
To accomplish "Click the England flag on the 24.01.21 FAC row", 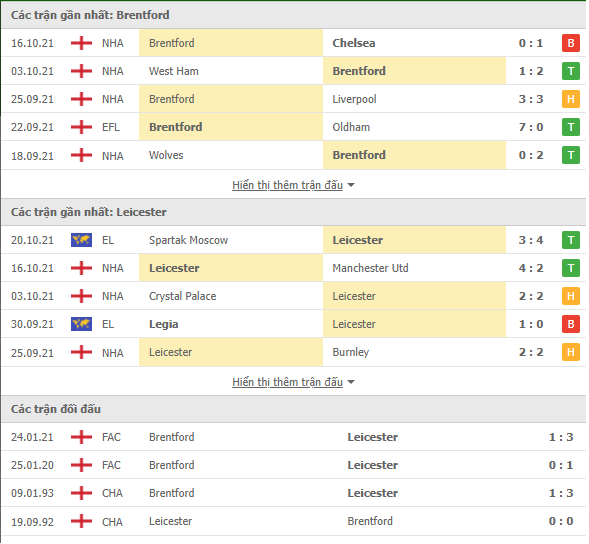I will pyautogui.click(x=82, y=438).
